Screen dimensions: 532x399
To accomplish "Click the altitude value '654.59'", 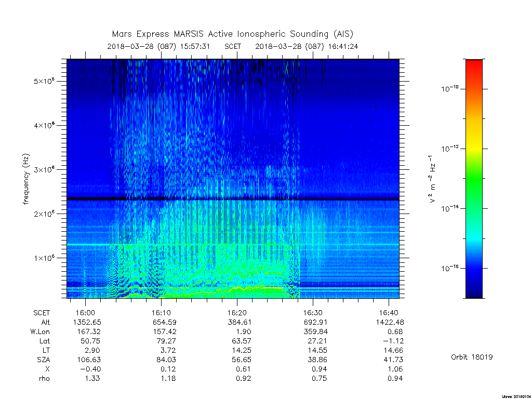I will pyautogui.click(x=164, y=322).
